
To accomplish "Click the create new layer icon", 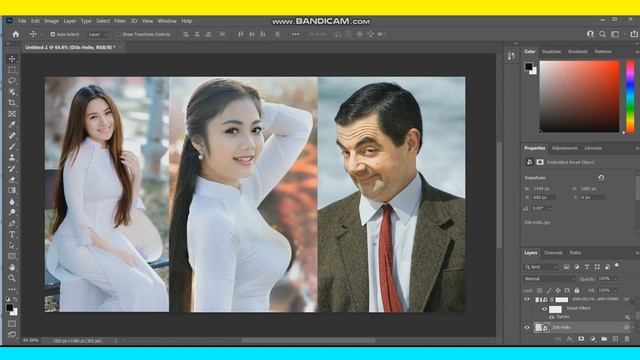I will pos(615,339).
